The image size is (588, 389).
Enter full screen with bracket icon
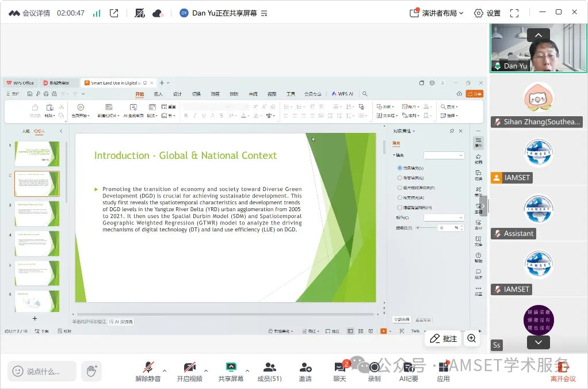click(x=514, y=13)
